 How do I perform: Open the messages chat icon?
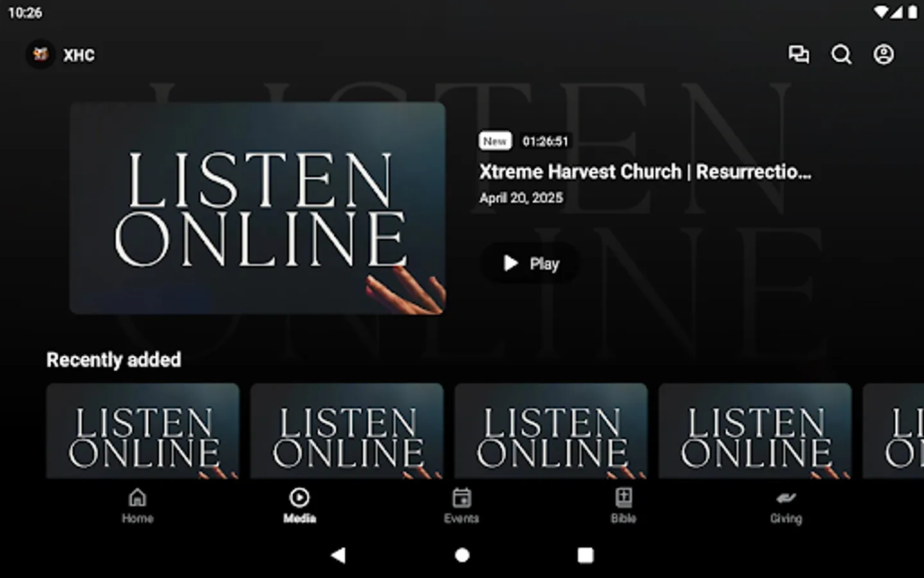point(799,55)
